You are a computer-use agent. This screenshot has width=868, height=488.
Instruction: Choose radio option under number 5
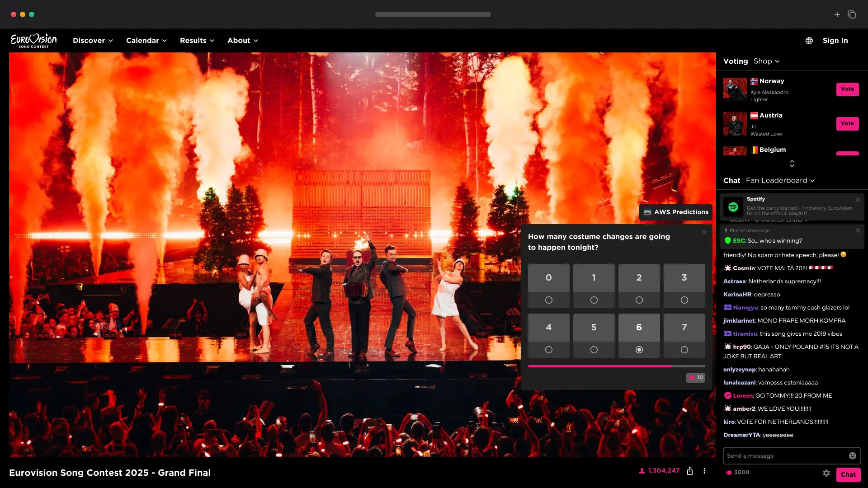coord(594,350)
